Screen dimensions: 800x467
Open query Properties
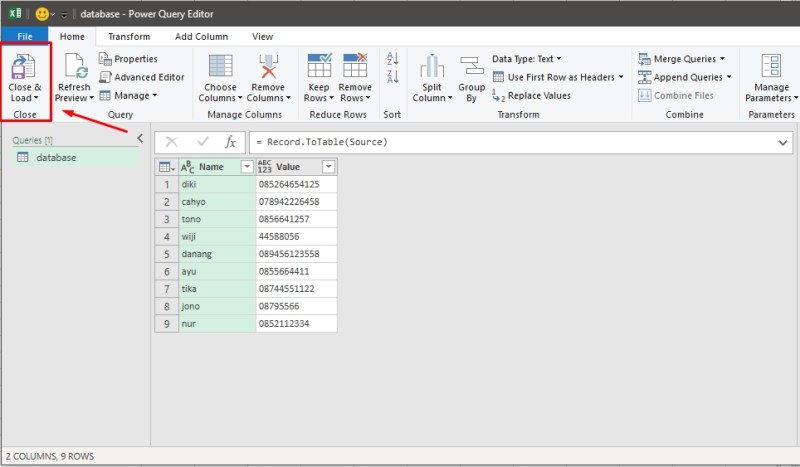click(128, 59)
